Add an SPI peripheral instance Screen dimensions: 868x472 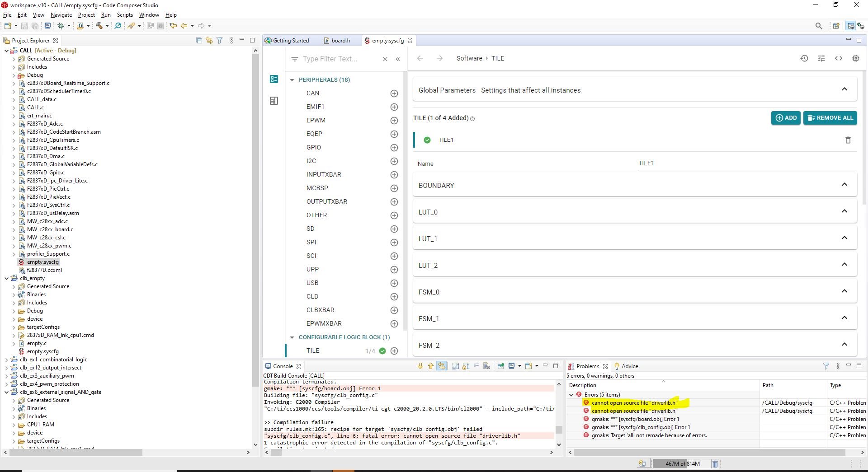pyautogui.click(x=394, y=243)
